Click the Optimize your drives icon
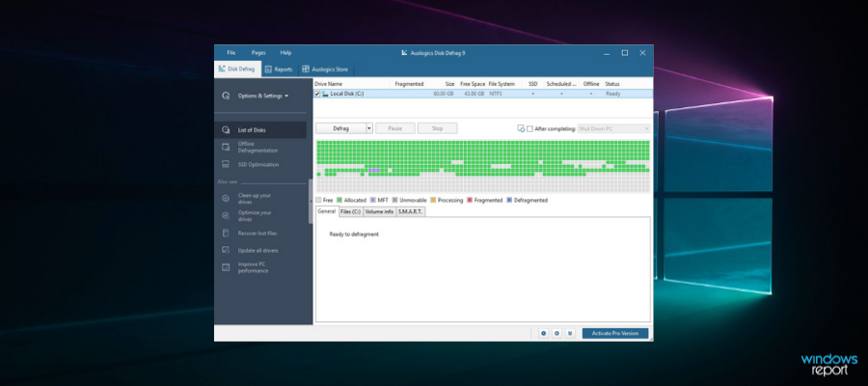Viewport: 868px width, 386px height. [226, 216]
